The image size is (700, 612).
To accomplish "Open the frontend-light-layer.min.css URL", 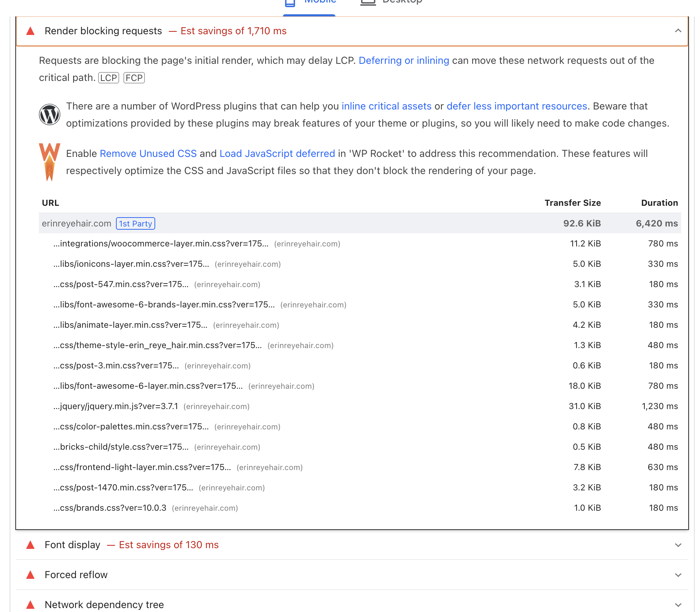I will pyautogui.click(x=142, y=467).
